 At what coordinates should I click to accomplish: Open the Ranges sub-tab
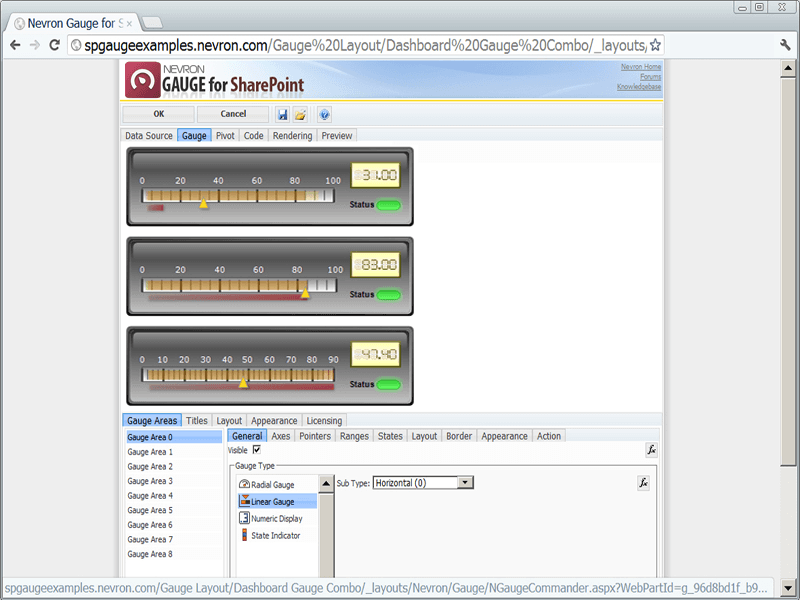[x=354, y=436]
